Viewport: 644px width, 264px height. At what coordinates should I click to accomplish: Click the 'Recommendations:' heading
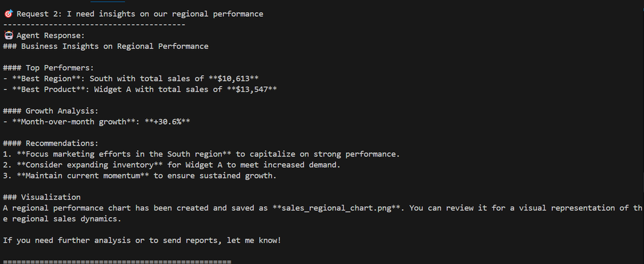click(62, 144)
